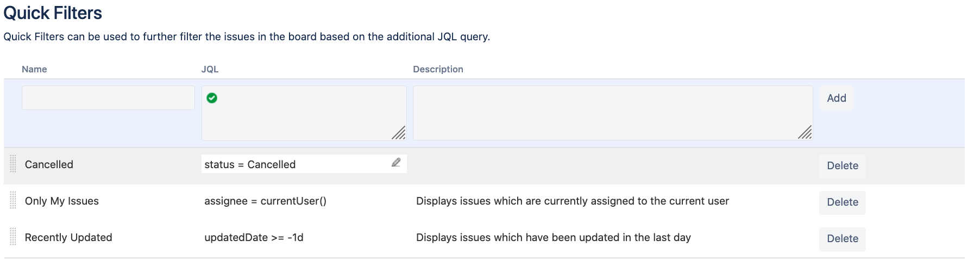Click the 'Only My Issues' filter name

(x=62, y=201)
